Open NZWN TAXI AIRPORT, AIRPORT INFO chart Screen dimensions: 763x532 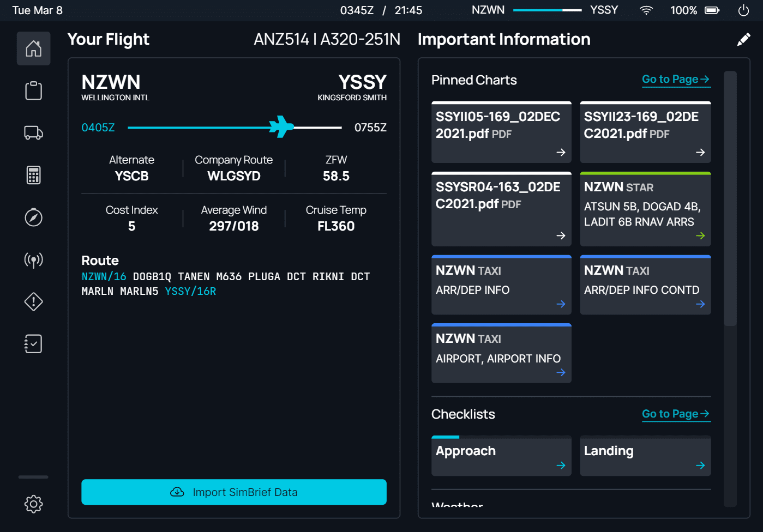pos(501,353)
